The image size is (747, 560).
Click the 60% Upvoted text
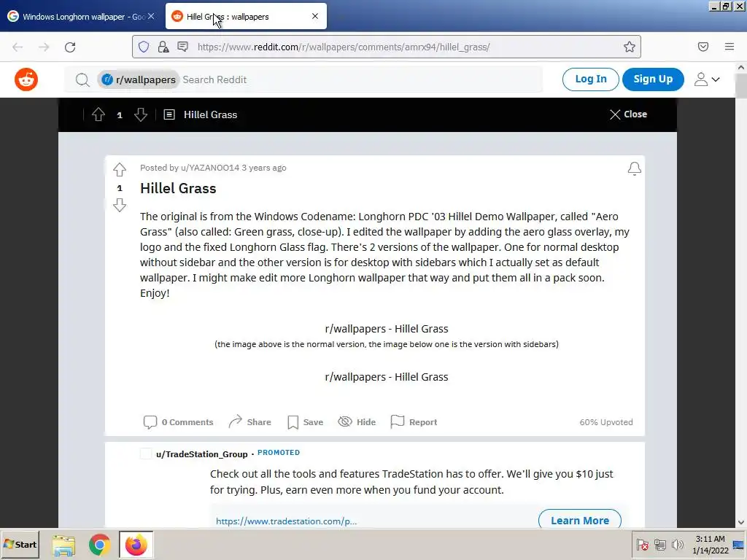(x=606, y=422)
